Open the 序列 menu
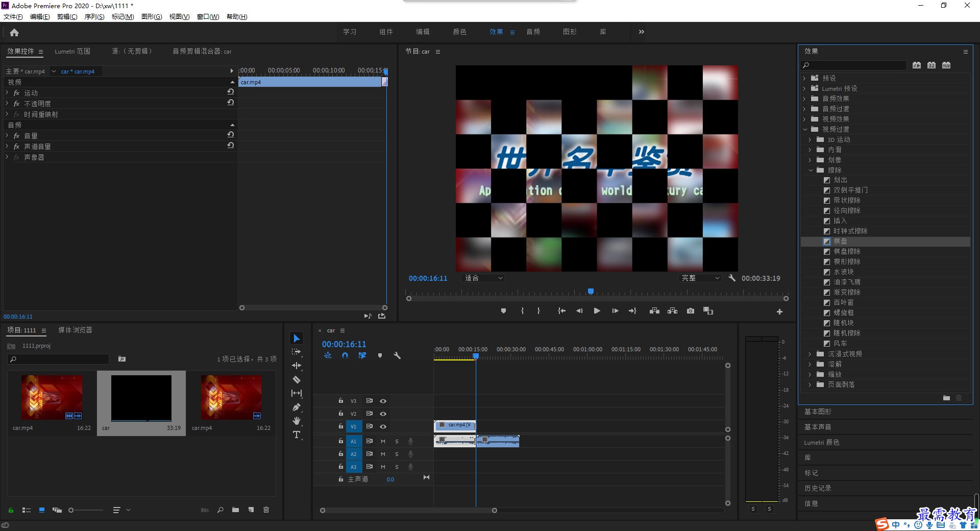The image size is (980, 531). 94,16
